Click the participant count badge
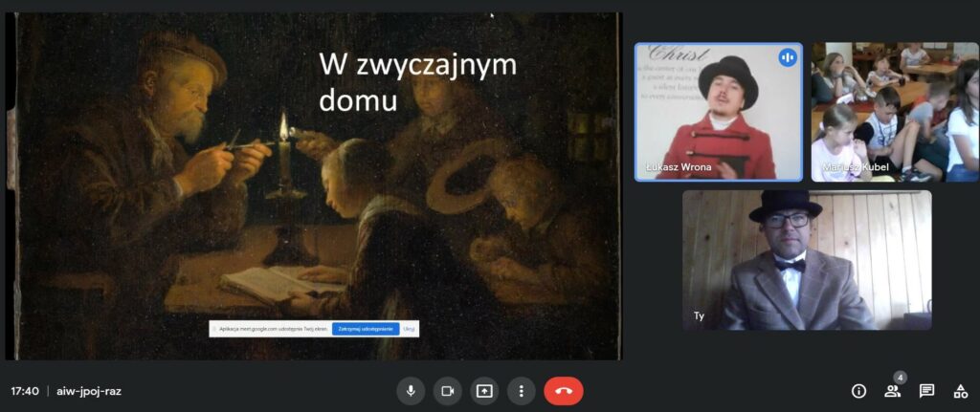 tap(900, 378)
